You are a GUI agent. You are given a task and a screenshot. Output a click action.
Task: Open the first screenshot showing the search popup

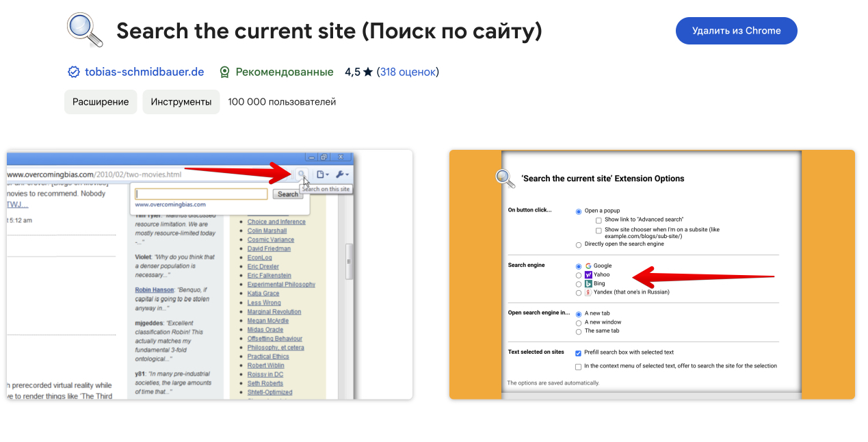point(209,274)
